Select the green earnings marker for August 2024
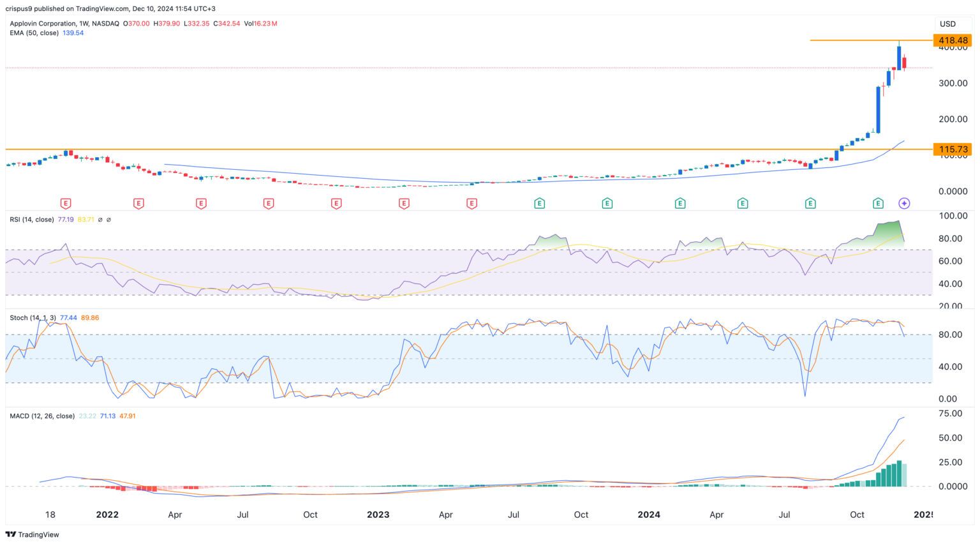Screen dimensions: 980x544 (x=810, y=204)
